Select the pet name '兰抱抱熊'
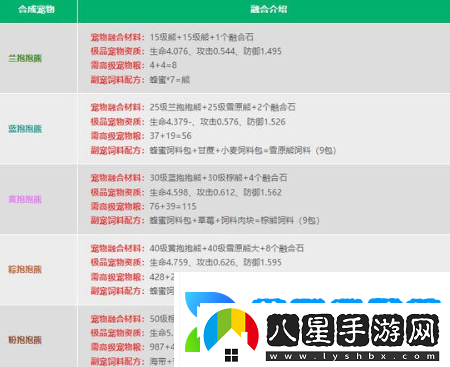 click(25, 58)
